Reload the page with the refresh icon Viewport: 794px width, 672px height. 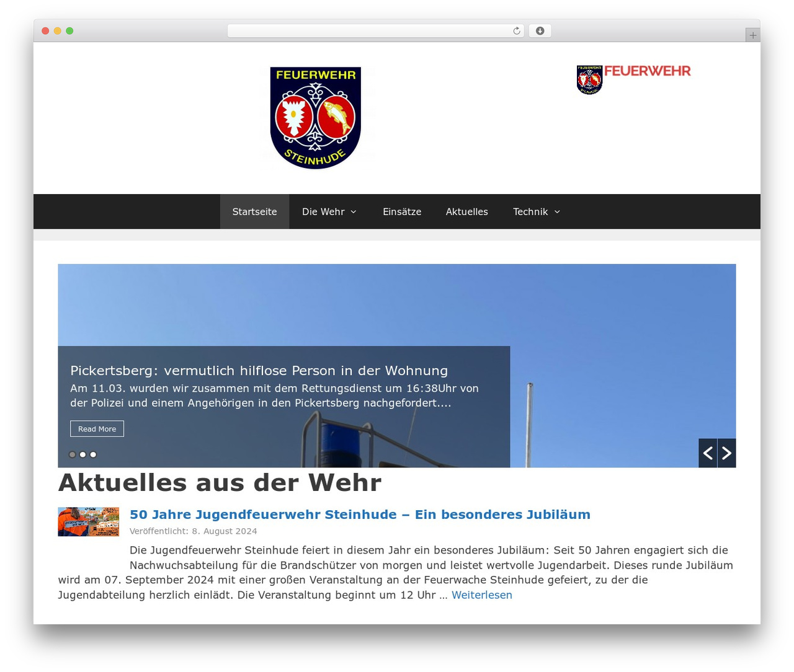pos(517,31)
